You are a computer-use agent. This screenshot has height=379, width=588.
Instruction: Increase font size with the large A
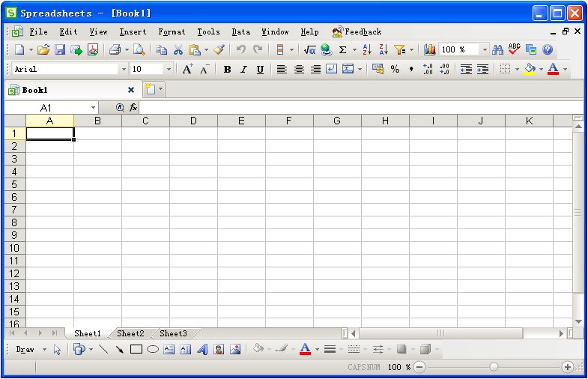187,69
